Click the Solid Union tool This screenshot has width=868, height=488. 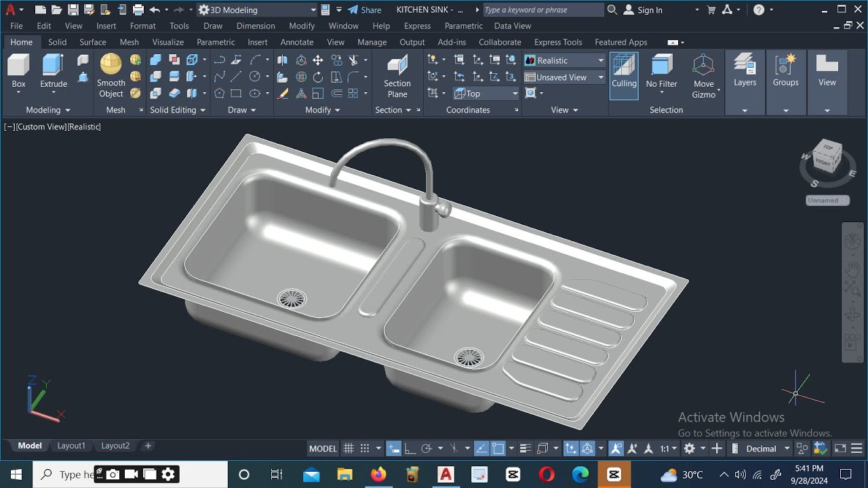[x=155, y=60]
